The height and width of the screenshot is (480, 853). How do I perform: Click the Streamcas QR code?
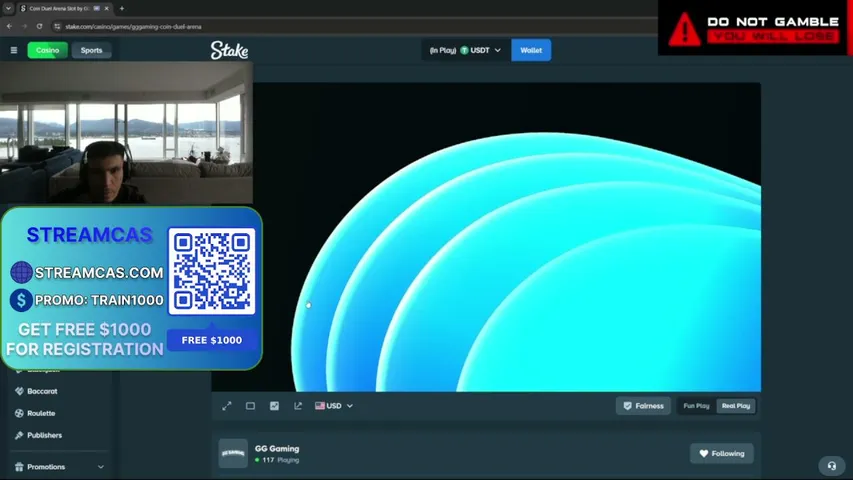tap(212, 271)
